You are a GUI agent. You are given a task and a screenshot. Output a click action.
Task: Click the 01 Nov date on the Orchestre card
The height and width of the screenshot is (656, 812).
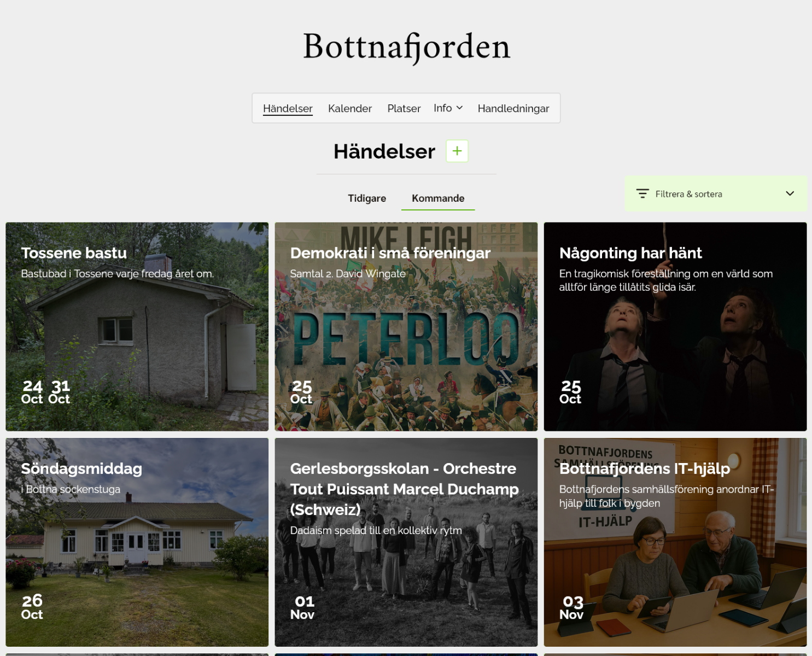tap(303, 607)
